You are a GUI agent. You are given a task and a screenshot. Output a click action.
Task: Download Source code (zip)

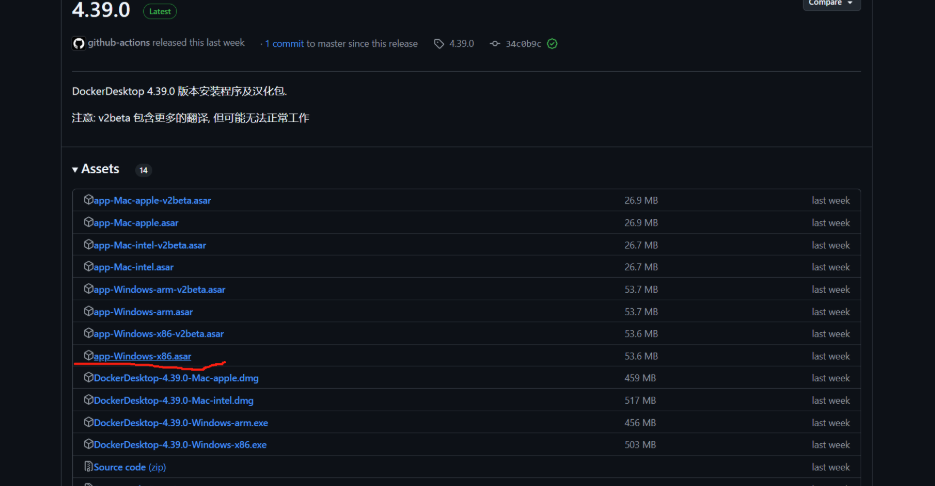(129, 467)
